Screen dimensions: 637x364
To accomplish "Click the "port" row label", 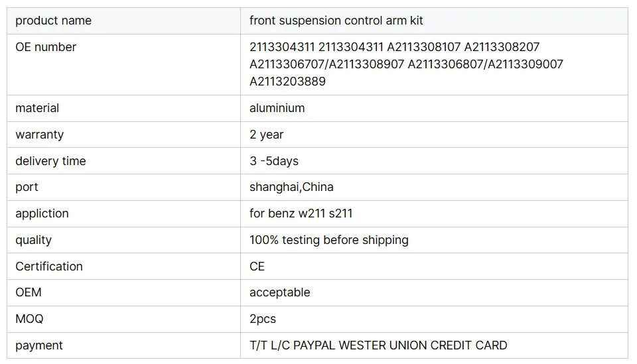I will (x=27, y=187).
